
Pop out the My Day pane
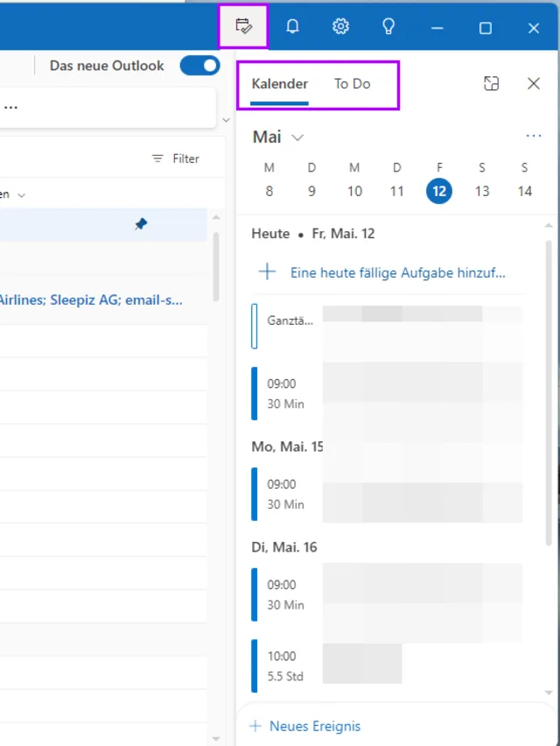(x=492, y=84)
